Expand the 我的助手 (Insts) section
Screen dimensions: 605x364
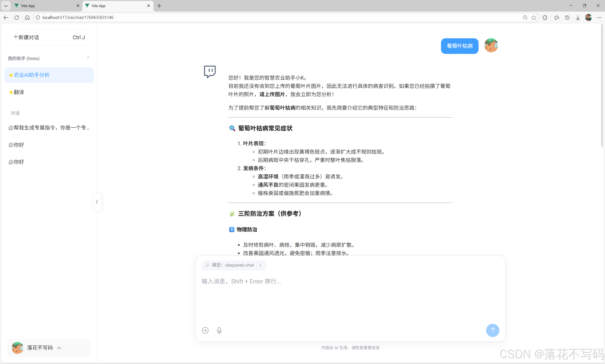(88, 57)
